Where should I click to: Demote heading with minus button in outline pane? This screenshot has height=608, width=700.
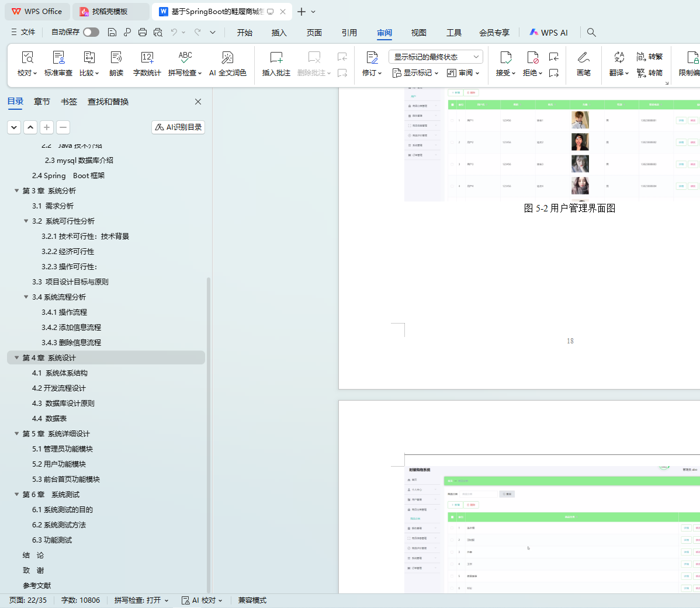coord(63,127)
